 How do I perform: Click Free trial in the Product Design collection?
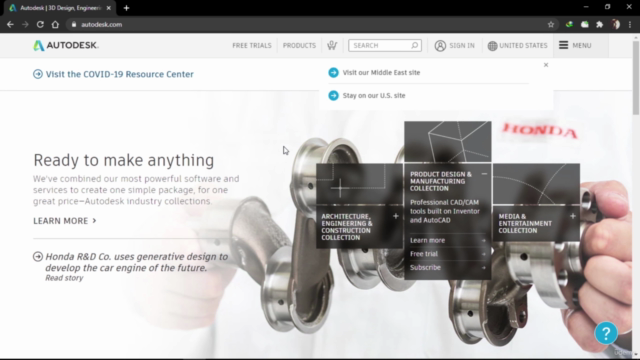click(448, 253)
